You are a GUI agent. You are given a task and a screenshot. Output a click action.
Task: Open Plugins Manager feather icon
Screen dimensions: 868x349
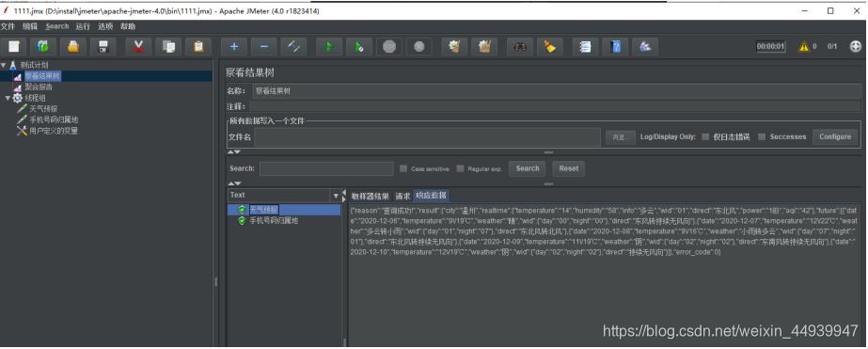(645, 46)
